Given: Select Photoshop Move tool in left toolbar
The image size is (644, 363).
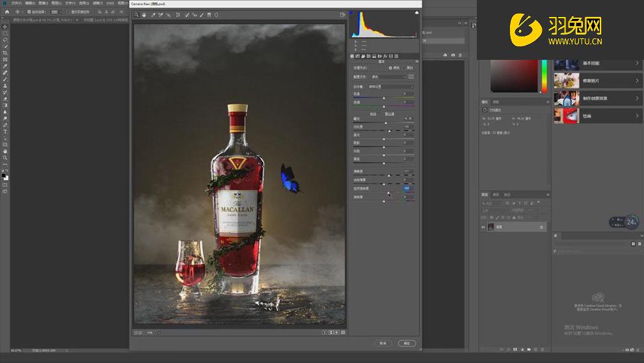Looking at the screenshot, I should [x=5, y=27].
